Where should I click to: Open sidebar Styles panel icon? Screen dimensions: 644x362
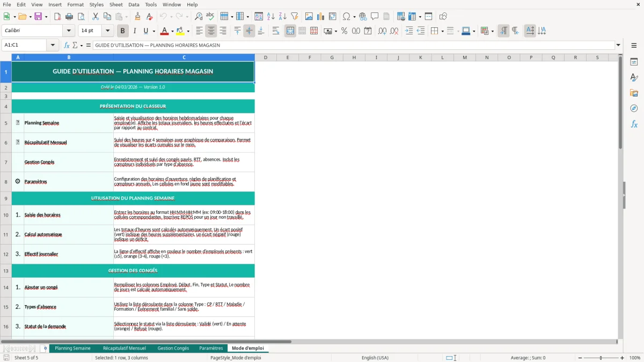pos(634,77)
